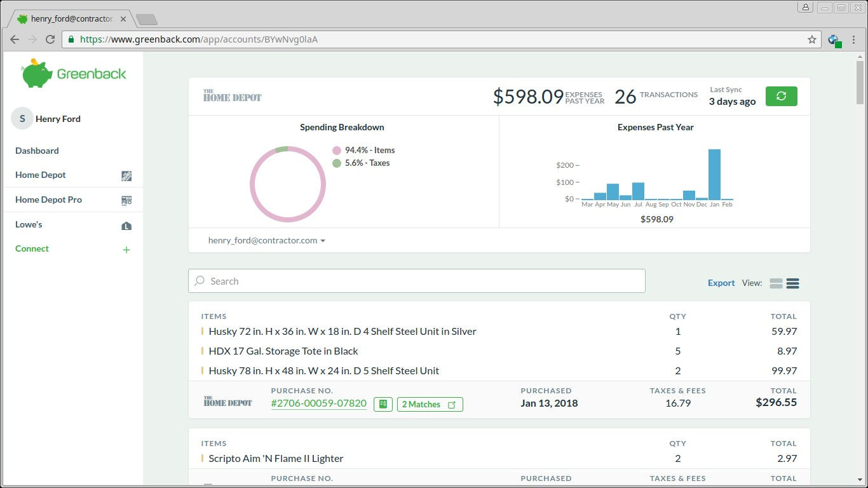Open the Henry Ford user profile menu
Image resolution: width=868 pixels, height=488 pixels.
coord(57,119)
